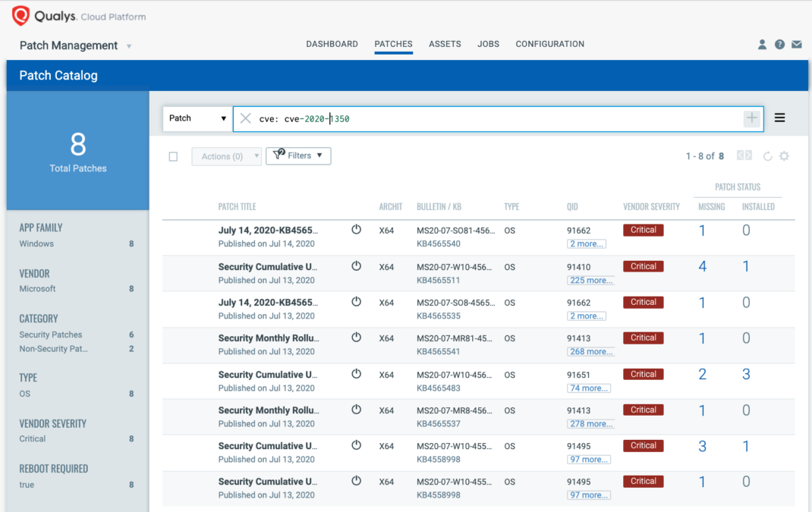Open the Patch search type dropdown

[197, 118]
